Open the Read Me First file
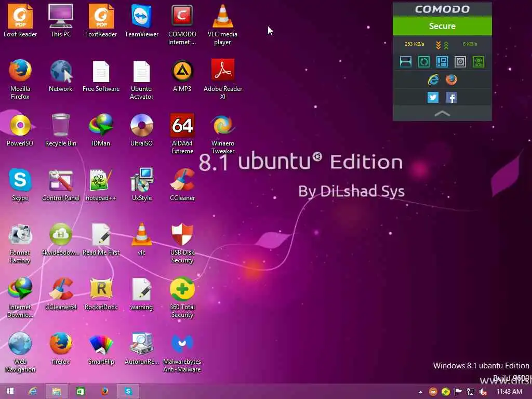 (101, 239)
